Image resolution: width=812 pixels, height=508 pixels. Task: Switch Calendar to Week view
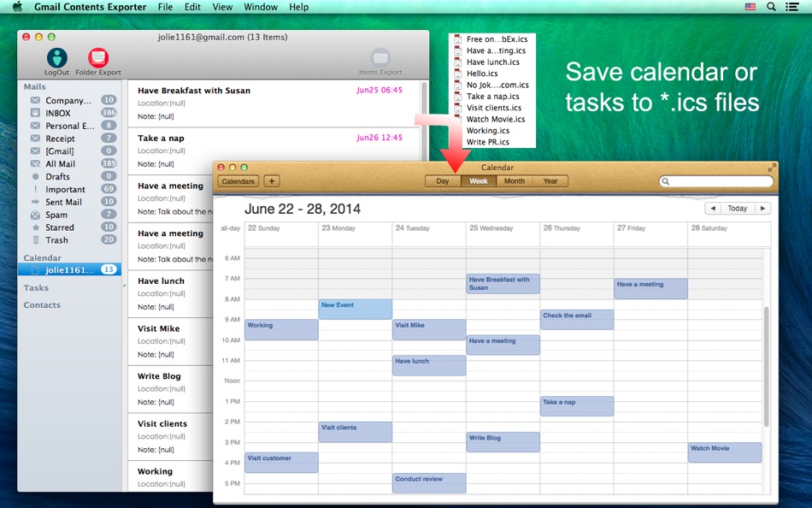click(479, 181)
